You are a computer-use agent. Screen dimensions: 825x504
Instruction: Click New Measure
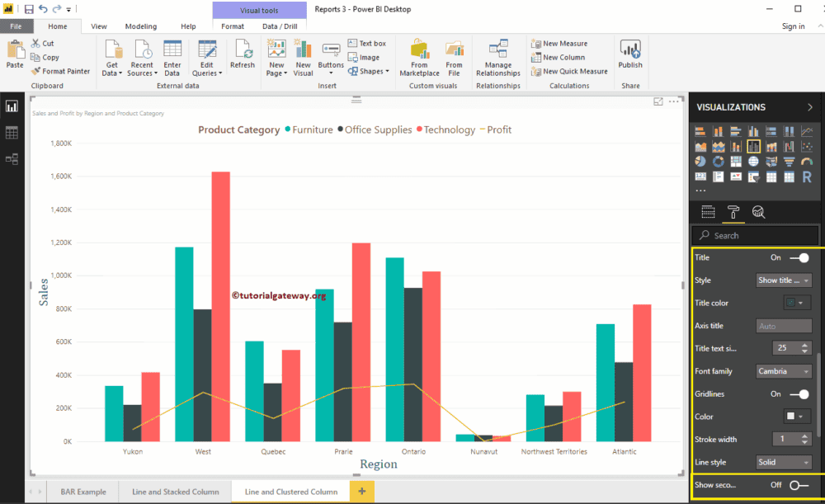coord(559,43)
